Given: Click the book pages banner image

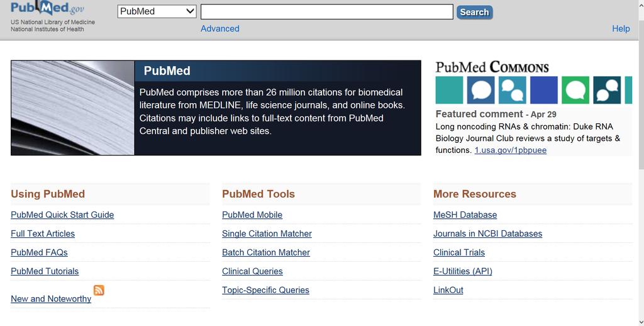Looking at the screenshot, I should point(73,108).
